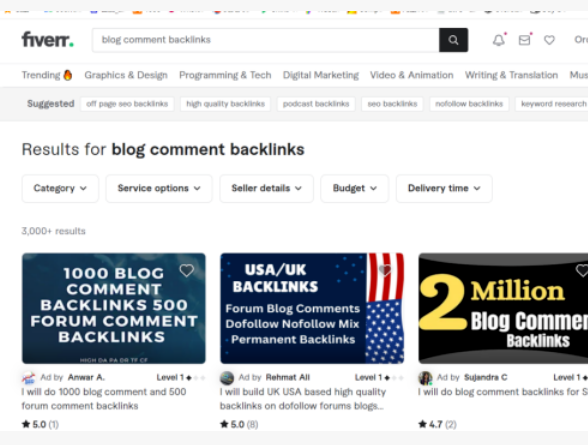Open the Budget filter dropdown

click(x=354, y=188)
